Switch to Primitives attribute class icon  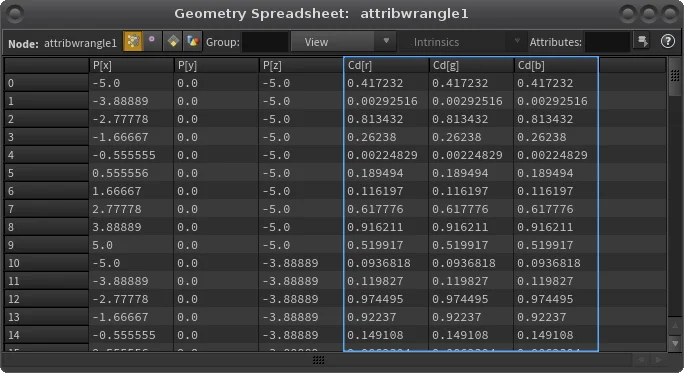[173, 41]
